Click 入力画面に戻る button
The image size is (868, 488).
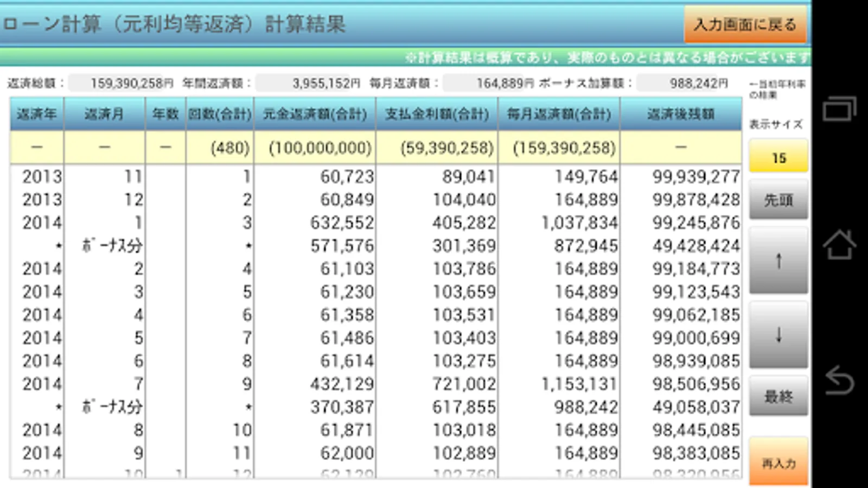[x=745, y=24]
